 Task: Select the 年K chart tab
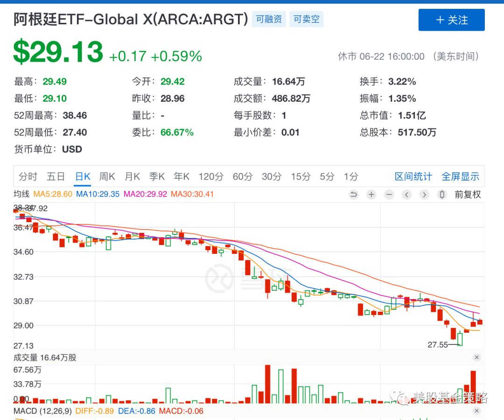[x=182, y=176]
